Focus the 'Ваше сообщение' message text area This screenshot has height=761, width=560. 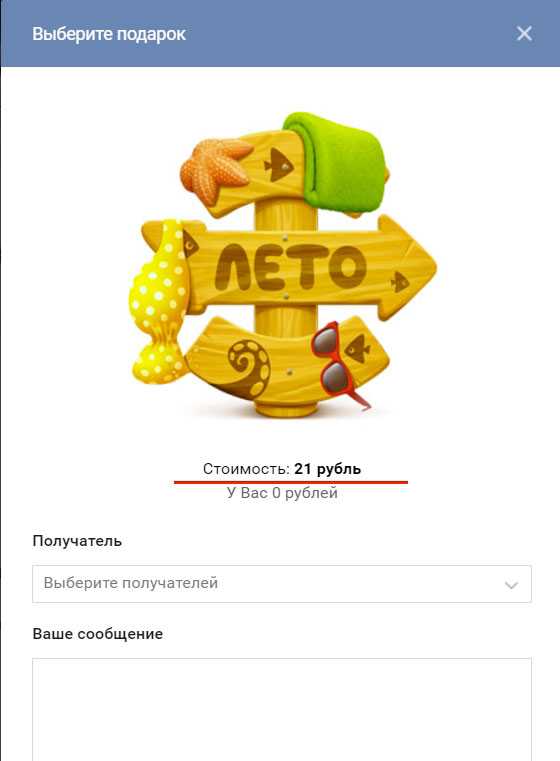282,709
